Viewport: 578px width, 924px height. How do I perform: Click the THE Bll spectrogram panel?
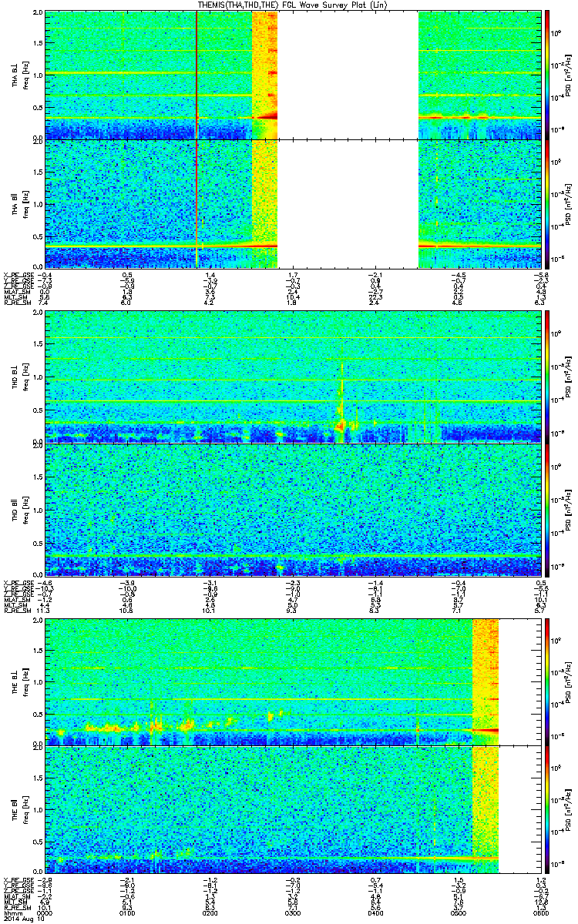pos(292,810)
